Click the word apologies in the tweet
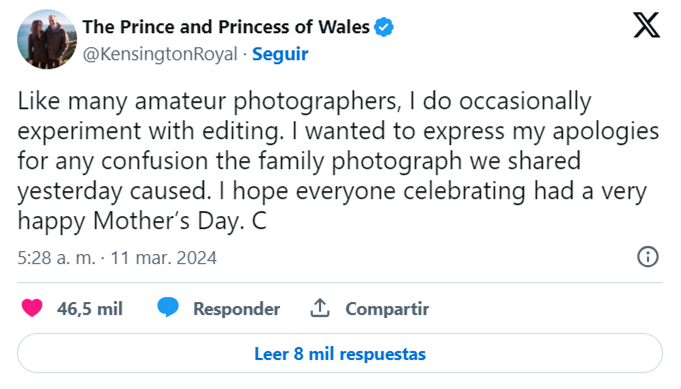Image resolution: width=681 pixels, height=389 pixels. pyautogui.click(x=606, y=132)
